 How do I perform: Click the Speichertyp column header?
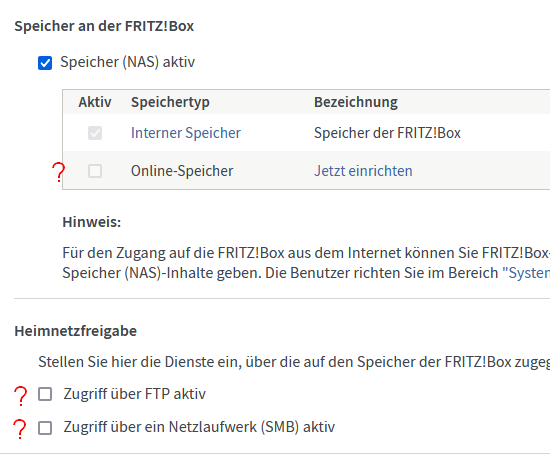click(170, 102)
